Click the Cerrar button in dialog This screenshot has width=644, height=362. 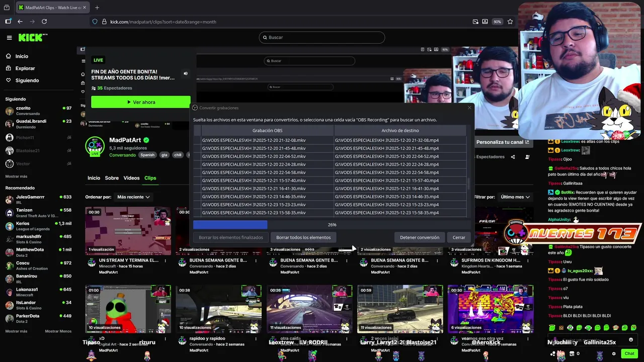click(459, 237)
